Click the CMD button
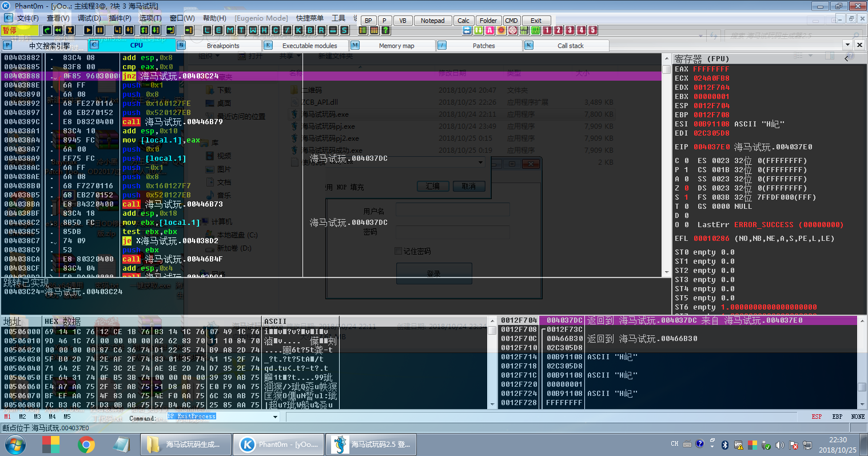 click(511, 21)
